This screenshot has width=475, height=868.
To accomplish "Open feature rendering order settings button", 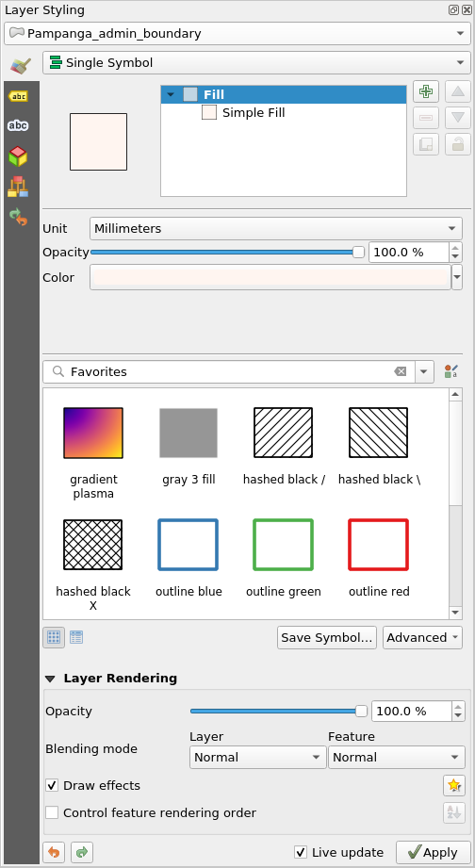I will (454, 812).
